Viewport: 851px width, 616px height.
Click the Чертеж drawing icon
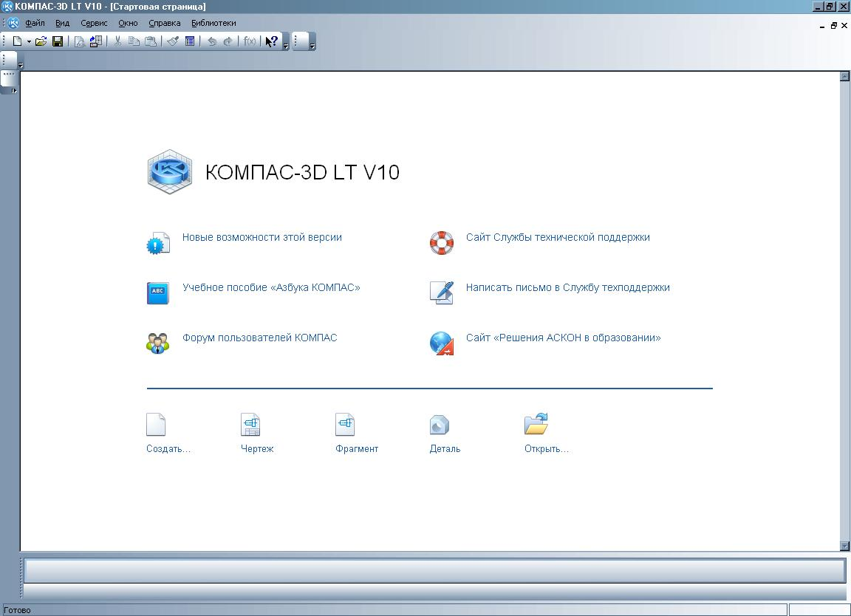pyautogui.click(x=250, y=425)
